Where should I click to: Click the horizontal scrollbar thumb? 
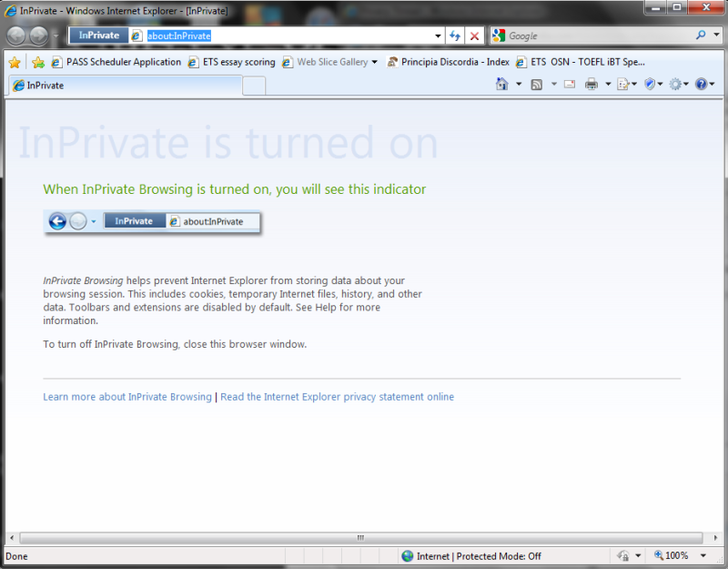click(x=360, y=538)
